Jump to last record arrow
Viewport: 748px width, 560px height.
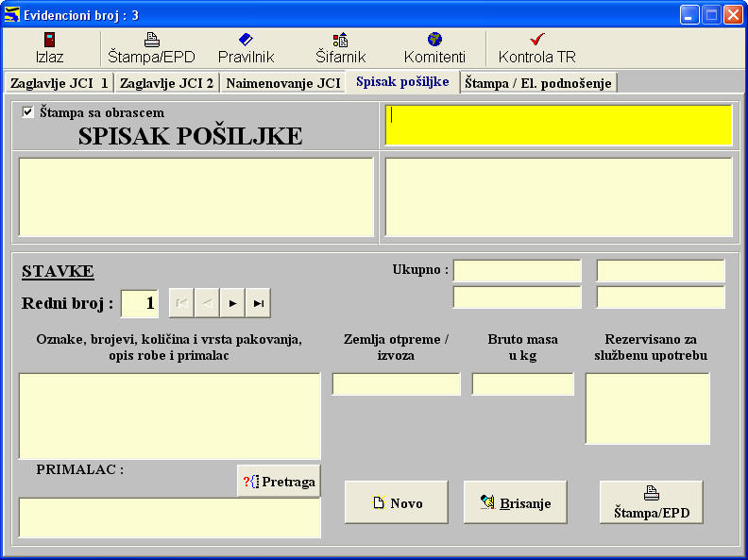(258, 303)
